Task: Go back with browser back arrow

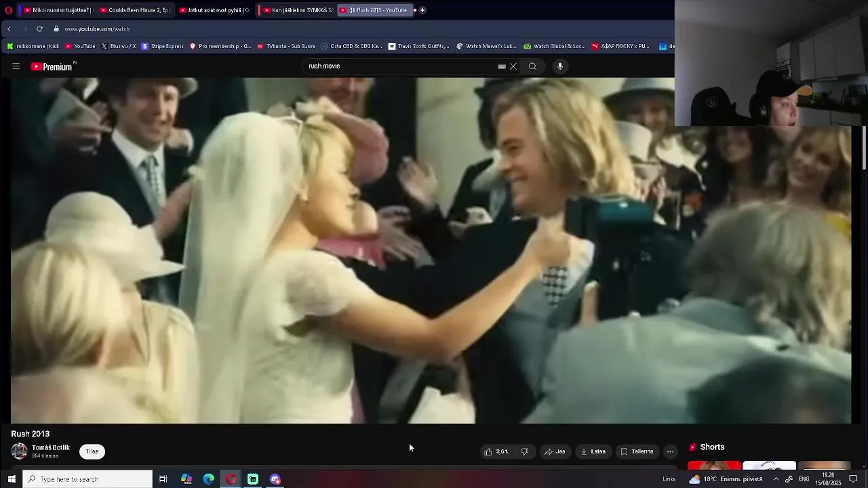Action: point(9,29)
